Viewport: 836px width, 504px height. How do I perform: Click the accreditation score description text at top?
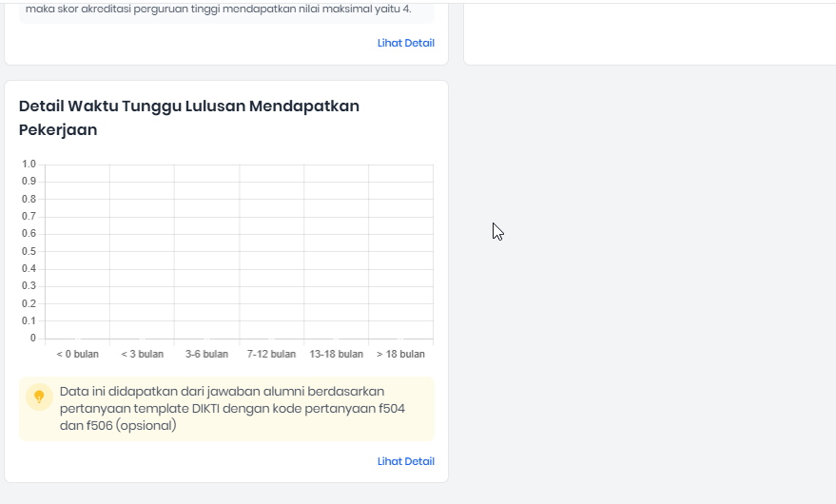(x=219, y=10)
